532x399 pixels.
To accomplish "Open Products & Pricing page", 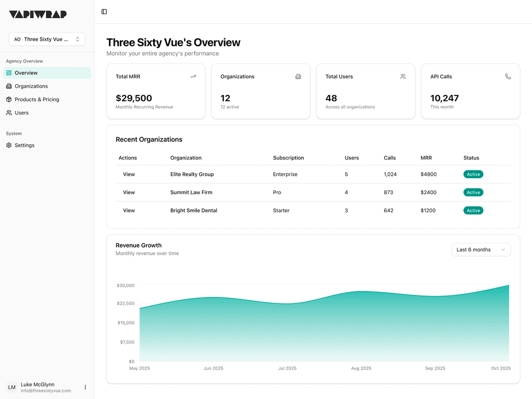I will (x=36, y=100).
